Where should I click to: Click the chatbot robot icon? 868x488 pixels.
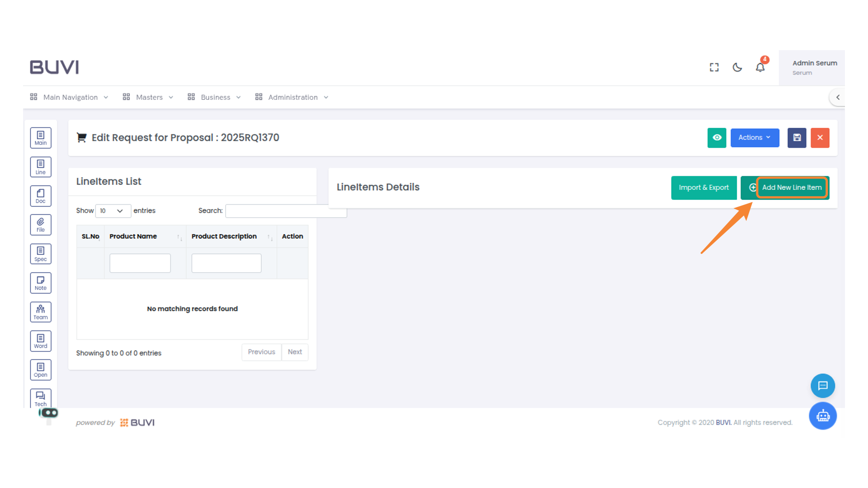pos(822,416)
